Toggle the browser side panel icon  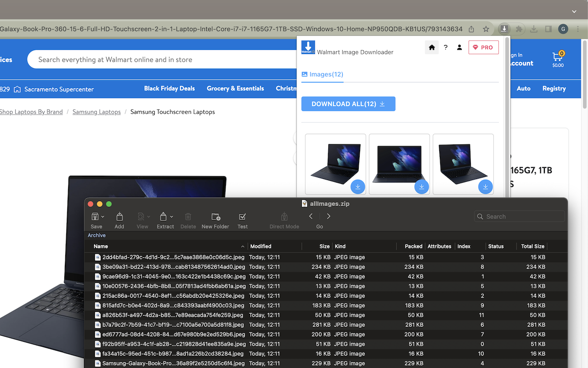548,29
